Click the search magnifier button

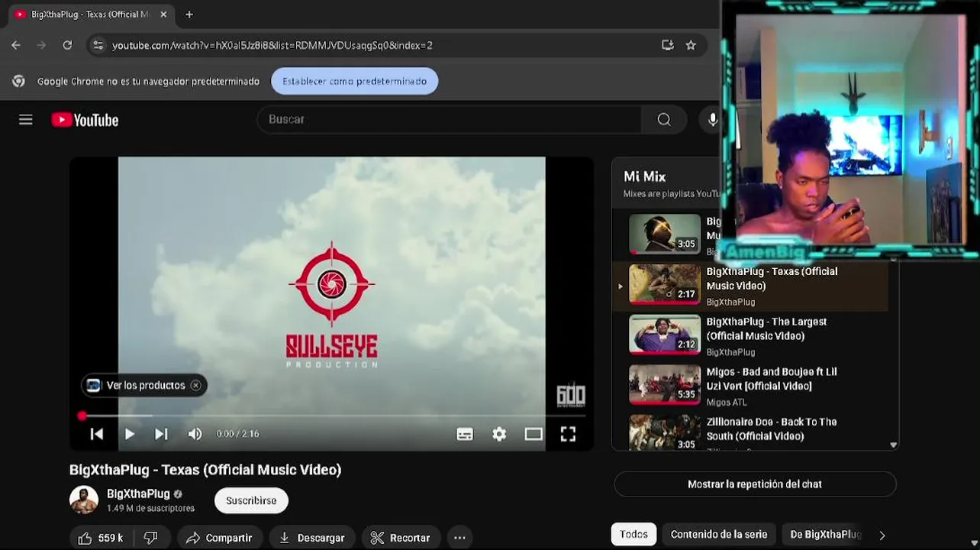click(664, 119)
